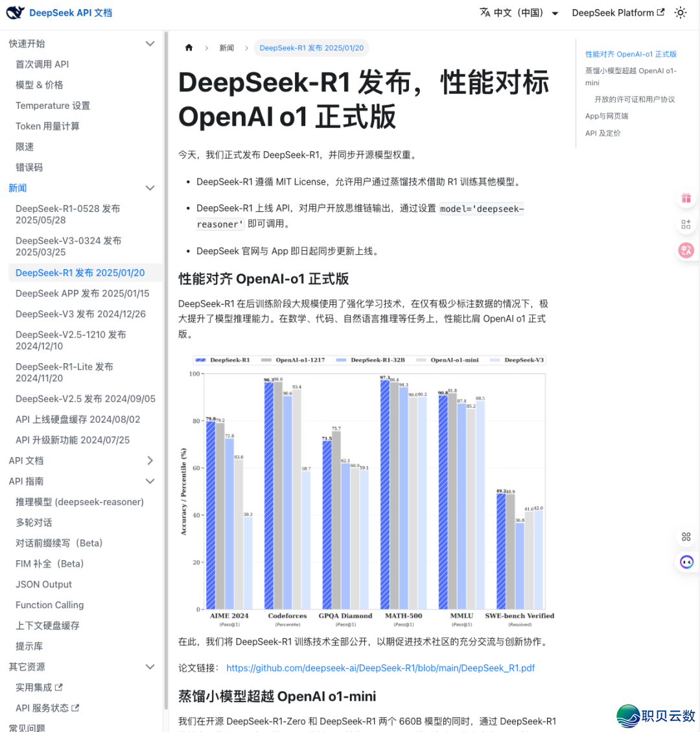Image resolution: width=700 pixels, height=732 pixels.
Task: Open 模型 & 价格 page
Action: (x=39, y=84)
